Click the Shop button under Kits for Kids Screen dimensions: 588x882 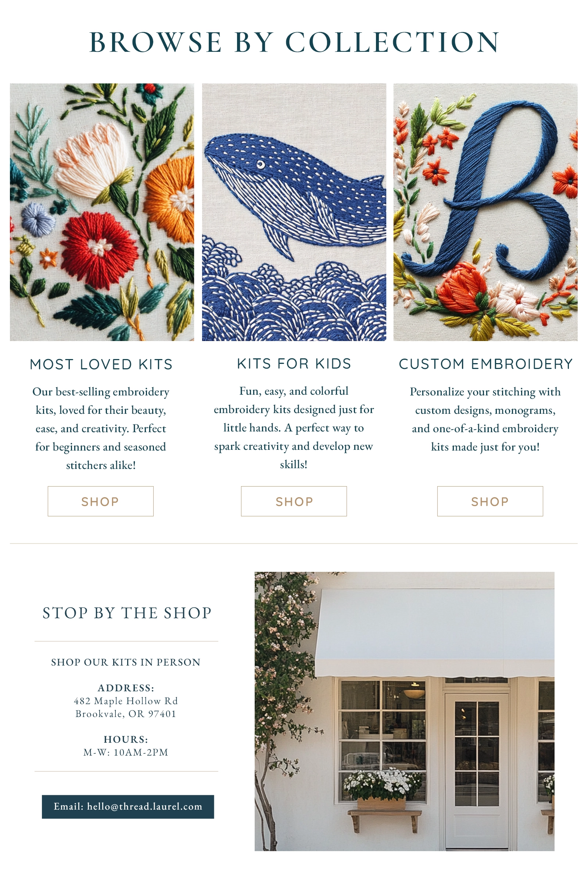point(294,501)
